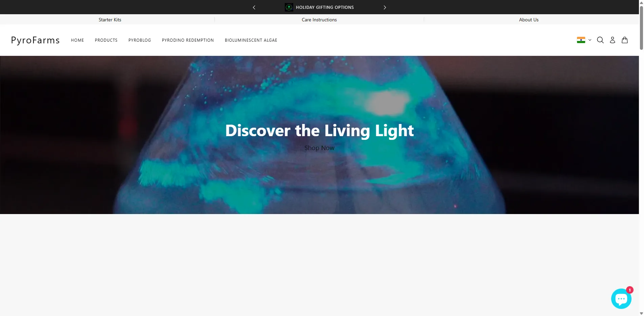644x316 pixels.
Task: Open the Starter Kits link
Action: pos(110,20)
